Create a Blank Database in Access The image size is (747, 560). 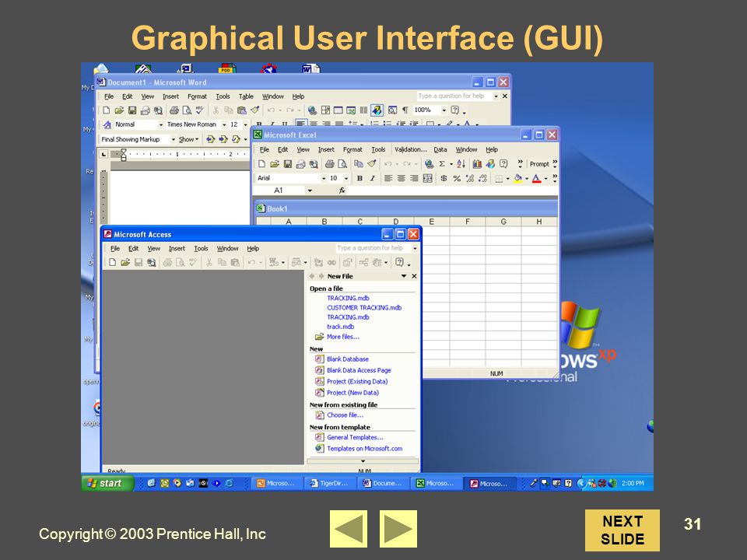tap(347, 359)
